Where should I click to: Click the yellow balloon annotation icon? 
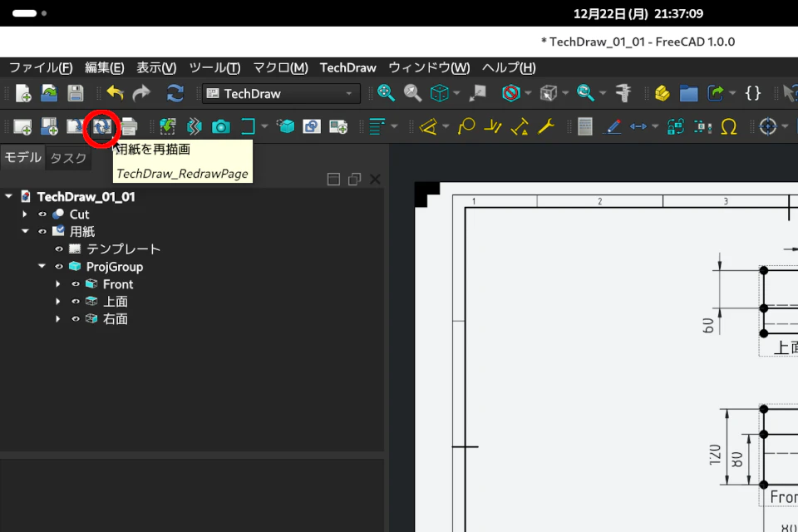[465, 126]
